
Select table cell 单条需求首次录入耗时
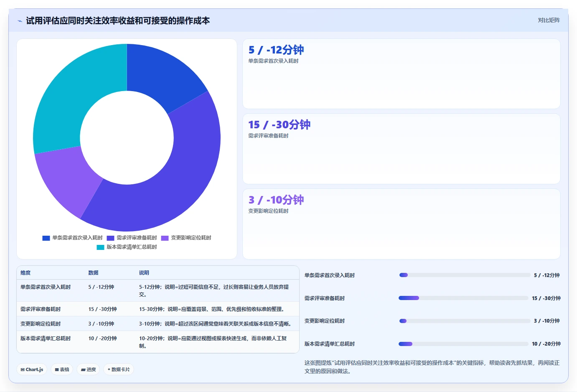(46, 287)
